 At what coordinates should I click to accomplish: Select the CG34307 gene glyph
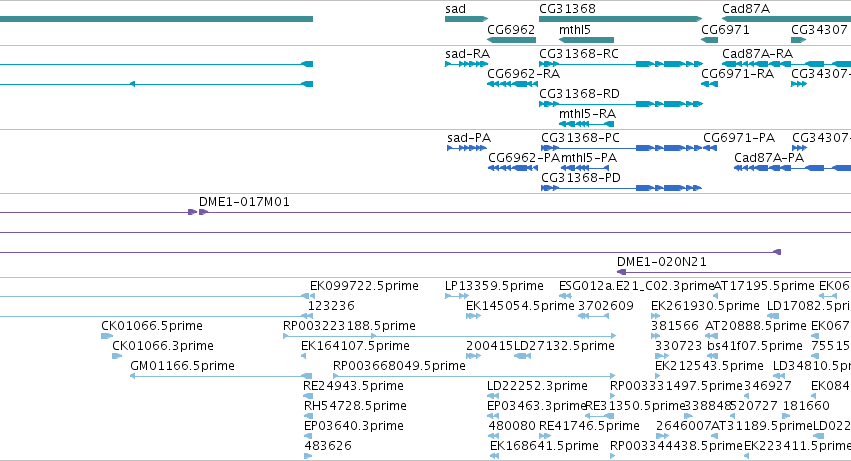(799, 40)
